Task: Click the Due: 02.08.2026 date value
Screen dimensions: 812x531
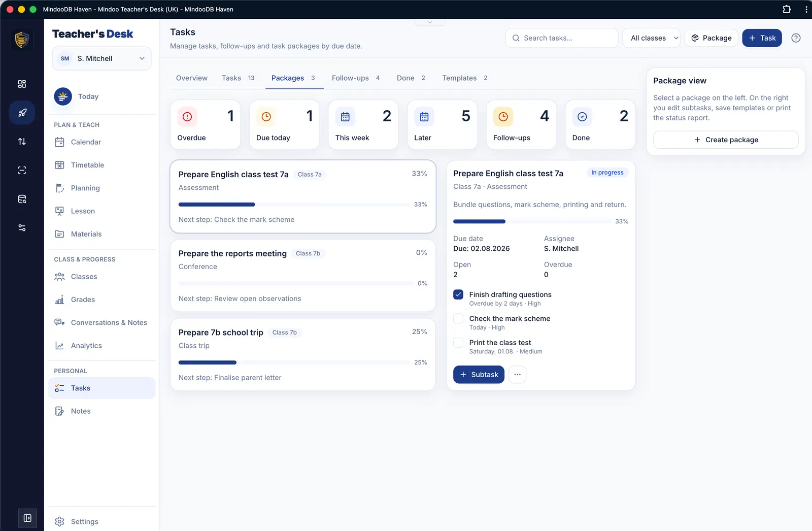Action: (x=482, y=249)
